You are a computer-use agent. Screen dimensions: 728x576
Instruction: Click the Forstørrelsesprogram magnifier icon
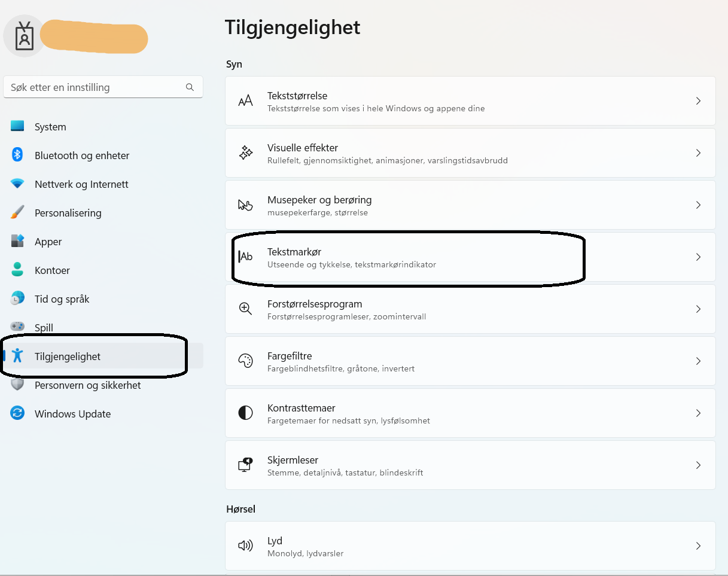(x=245, y=309)
